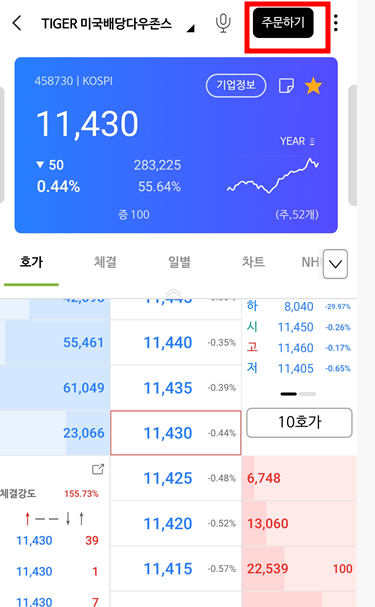Screen dimensions: 375x607
Task: Tap trade row 11,430 with 39
Action: click(x=57, y=540)
